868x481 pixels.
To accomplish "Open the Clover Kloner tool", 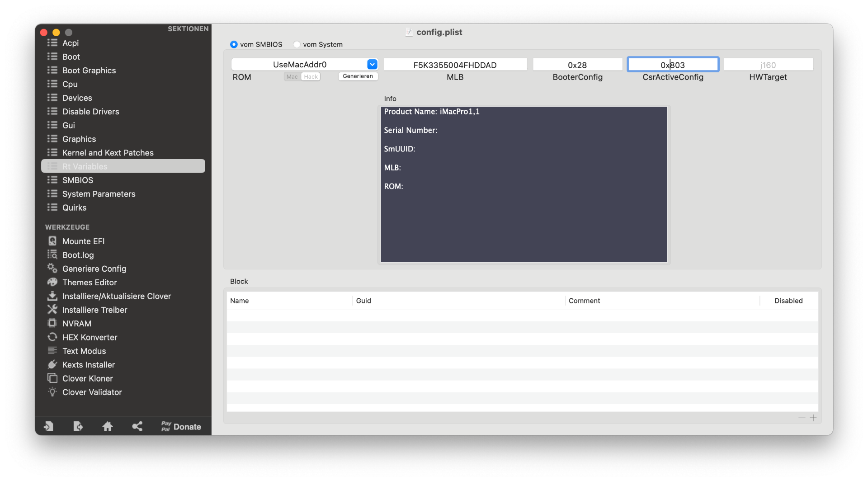I will pyautogui.click(x=87, y=378).
